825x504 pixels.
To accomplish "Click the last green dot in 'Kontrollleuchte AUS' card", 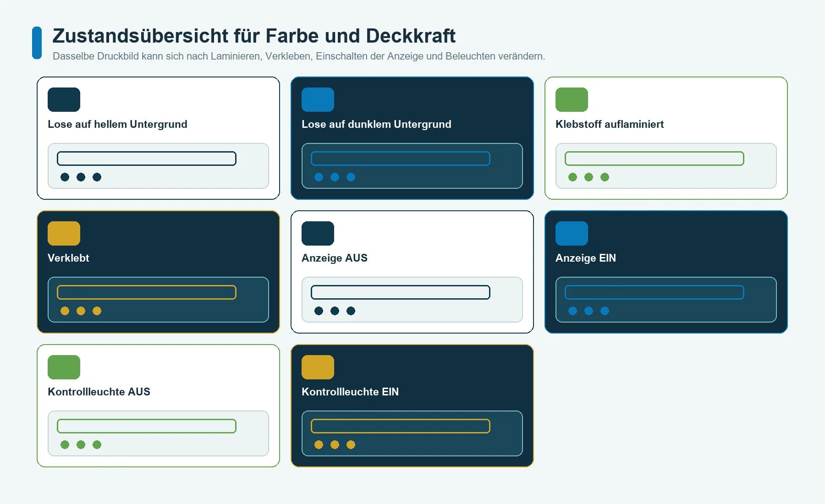I will click(x=97, y=444).
